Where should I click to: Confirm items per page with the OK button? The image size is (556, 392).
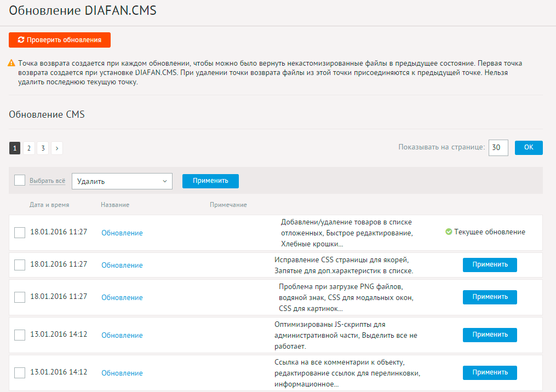(x=529, y=147)
